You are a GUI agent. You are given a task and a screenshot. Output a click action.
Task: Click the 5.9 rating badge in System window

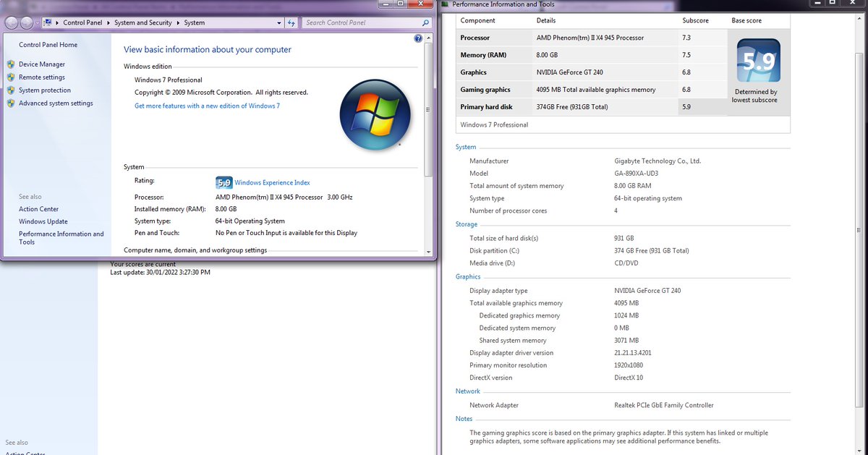pyautogui.click(x=224, y=182)
